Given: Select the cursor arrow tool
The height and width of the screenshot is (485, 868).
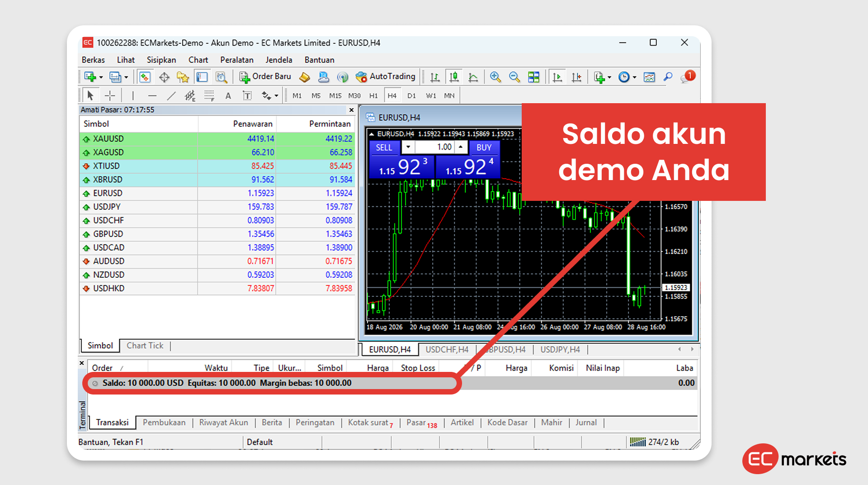Looking at the screenshot, I should click(x=90, y=95).
